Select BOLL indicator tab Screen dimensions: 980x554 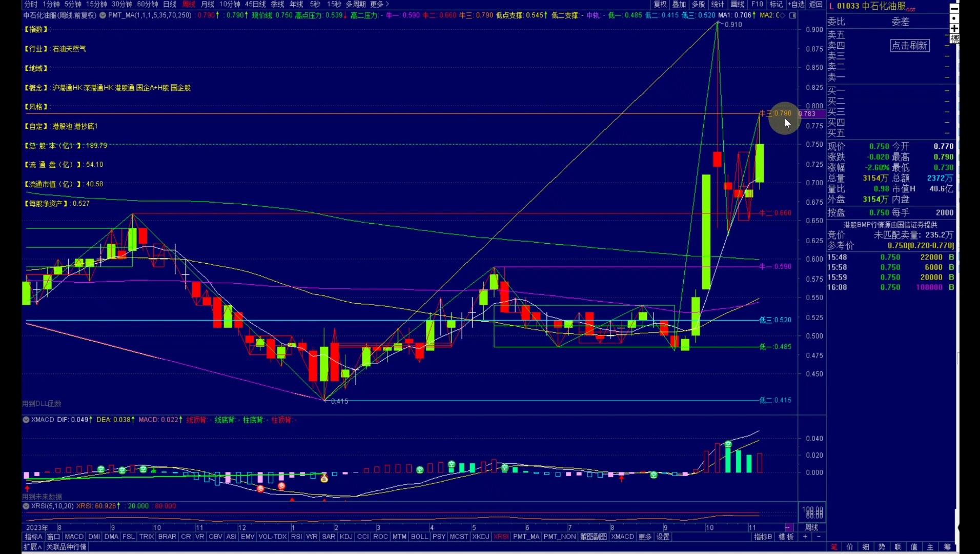coord(419,537)
